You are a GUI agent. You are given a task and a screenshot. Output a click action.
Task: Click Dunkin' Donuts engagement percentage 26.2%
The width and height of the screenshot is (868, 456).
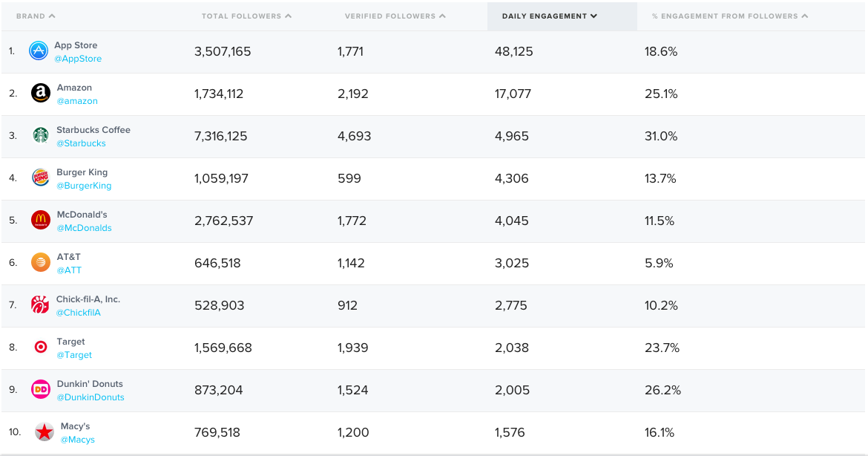tap(662, 390)
